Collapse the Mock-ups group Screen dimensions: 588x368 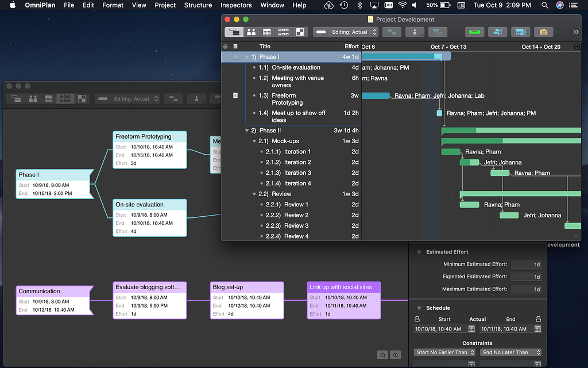tap(254, 141)
